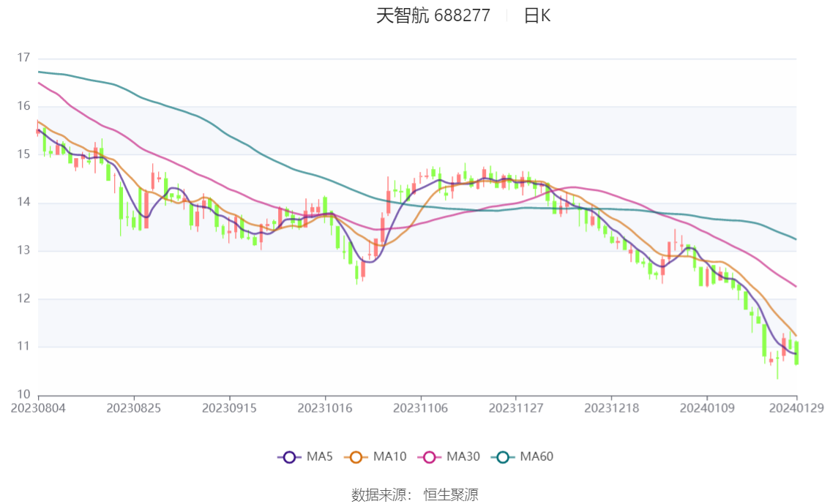Toggle the MA60 legend entry
The width and height of the screenshot is (830, 504).
523,456
